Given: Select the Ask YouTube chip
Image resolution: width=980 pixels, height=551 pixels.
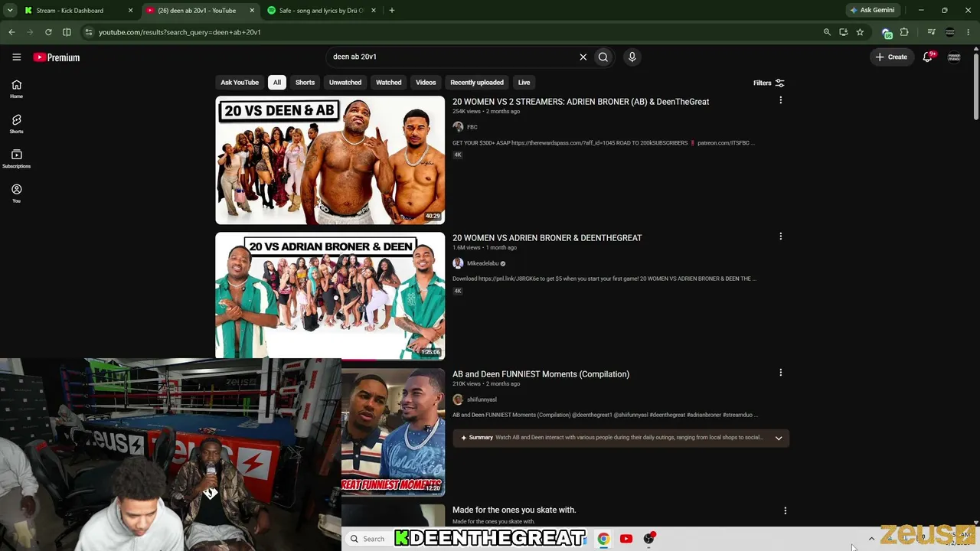Looking at the screenshot, I should (240, 83).
